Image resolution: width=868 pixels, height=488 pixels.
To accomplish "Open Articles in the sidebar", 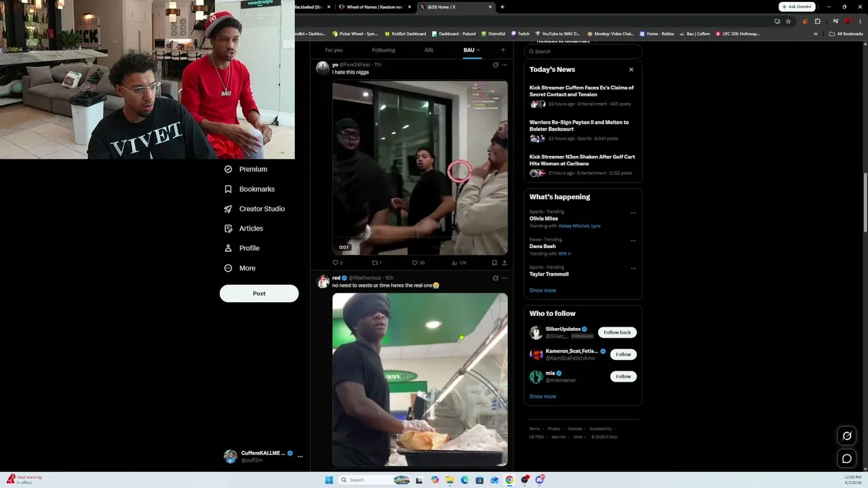I will coord(243,228).
